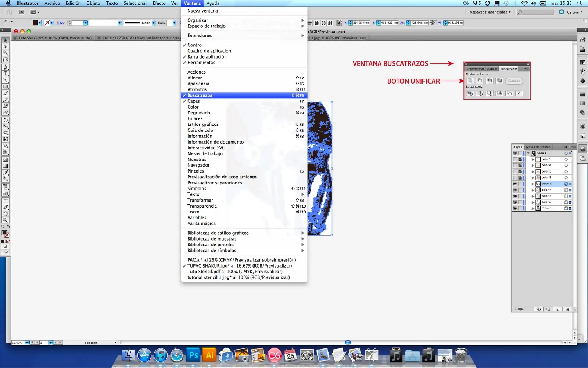Switch to Tuto Stencil.pdf document tab
This screenshot has height=368, width=588.
(x=55, y=38)
